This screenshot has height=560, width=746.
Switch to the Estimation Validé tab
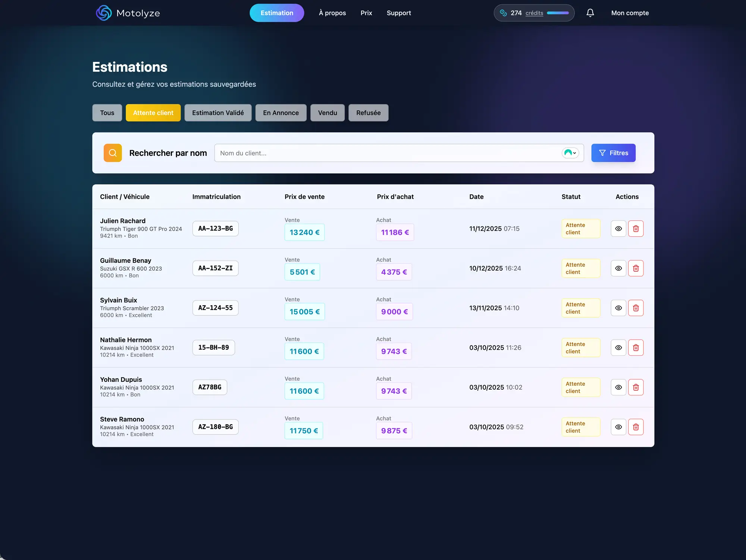point(218,113)
